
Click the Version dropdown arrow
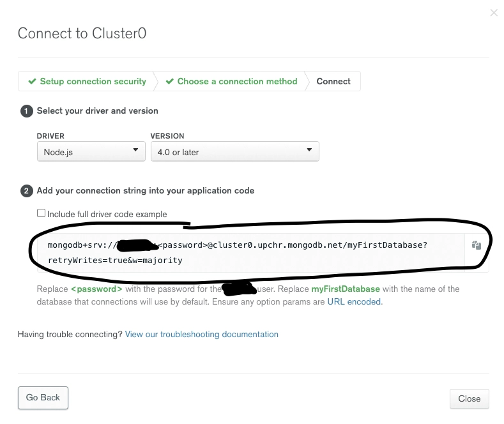tap(309, 149)
